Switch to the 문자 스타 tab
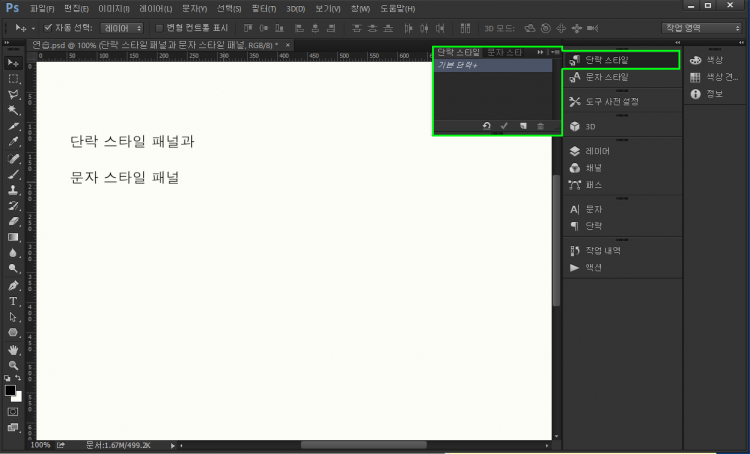Viewport: 750px width, 454px height. pos(505,51)
